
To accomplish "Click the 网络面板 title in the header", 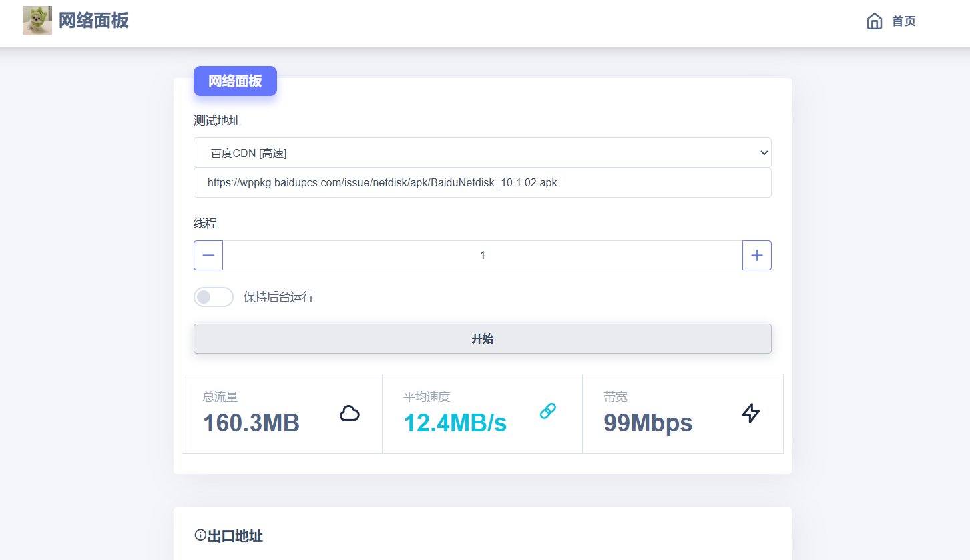I will coord(94,21).
